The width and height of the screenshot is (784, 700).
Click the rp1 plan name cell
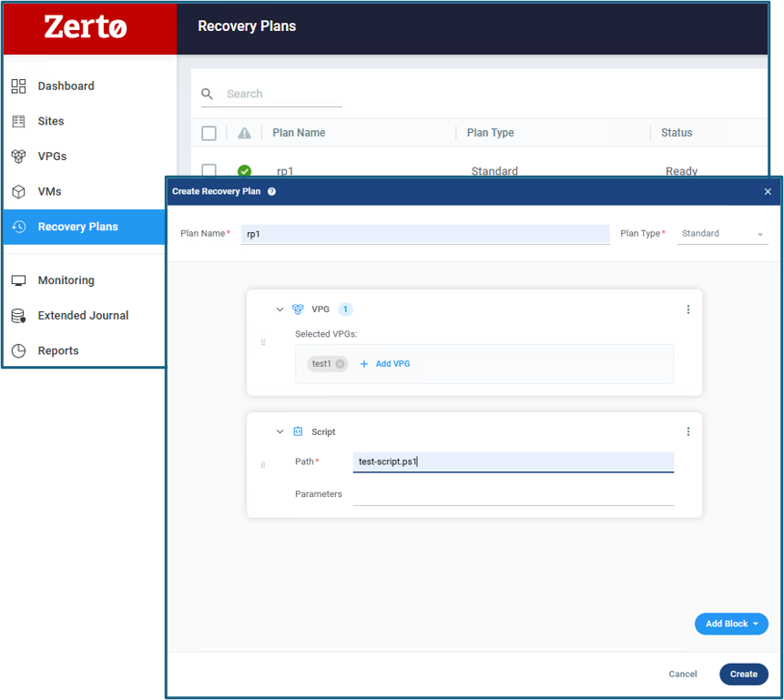point(285,171)
